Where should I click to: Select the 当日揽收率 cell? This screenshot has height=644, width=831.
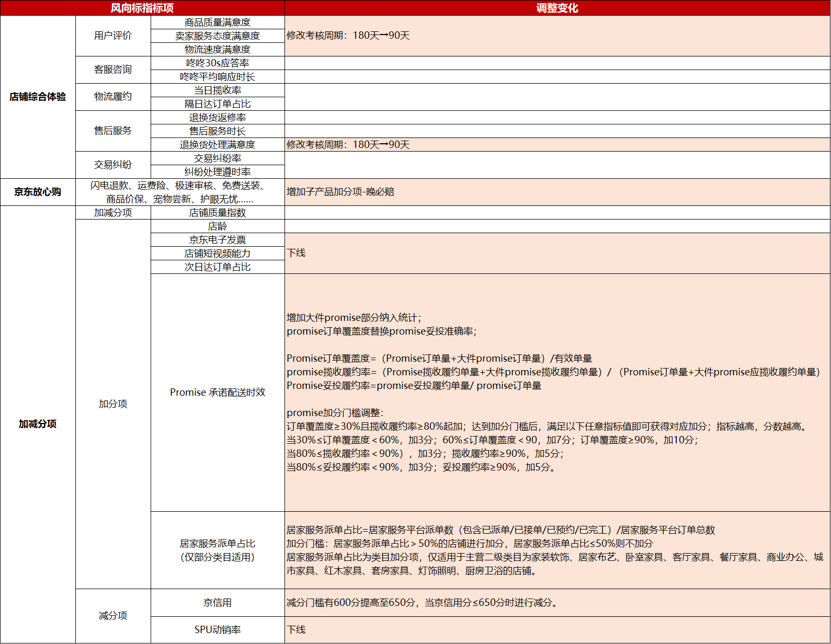tap(218, 90)
